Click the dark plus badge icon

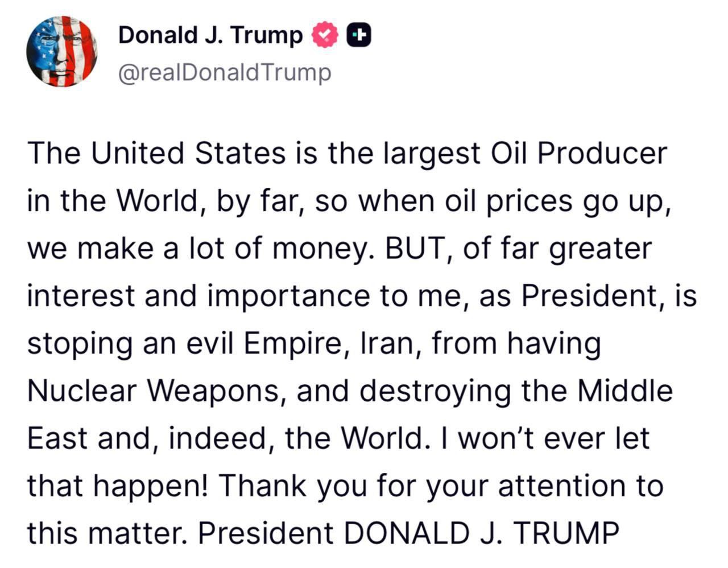(x=359, y=35)
